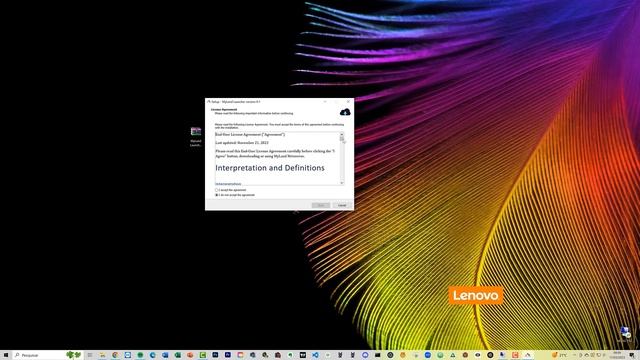Close the Setup wizard window
The height and width of the screenshot is (360, 640).
click(x=348, y=102)
